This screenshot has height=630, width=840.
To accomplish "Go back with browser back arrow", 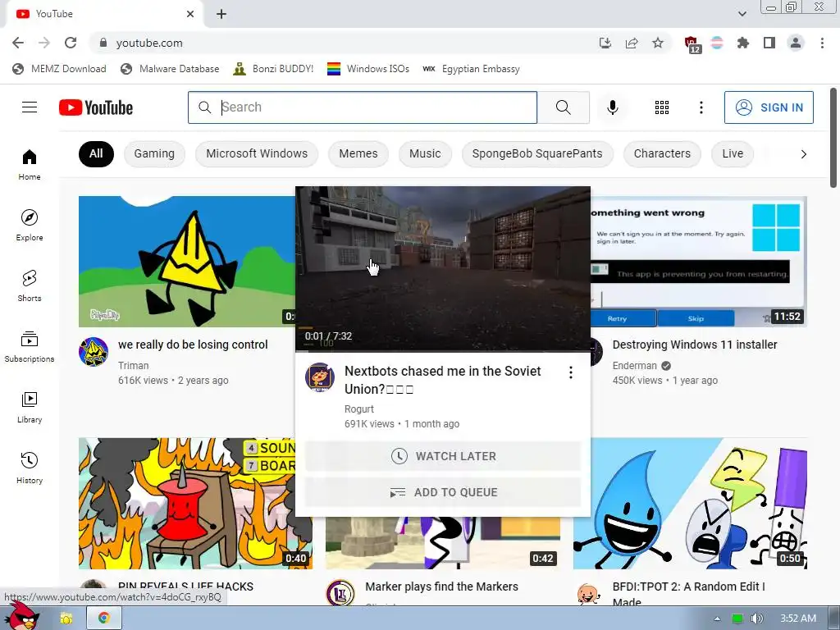I will pos(18,43).
